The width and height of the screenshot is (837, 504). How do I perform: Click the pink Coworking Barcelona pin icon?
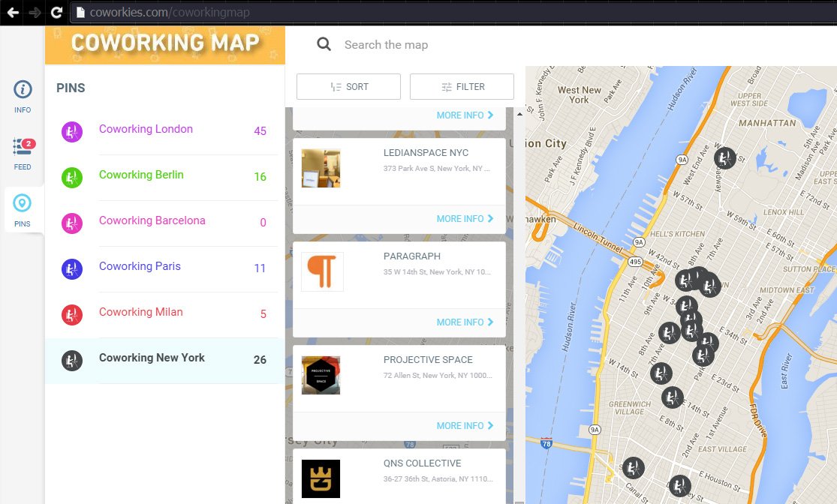(71, 223)
